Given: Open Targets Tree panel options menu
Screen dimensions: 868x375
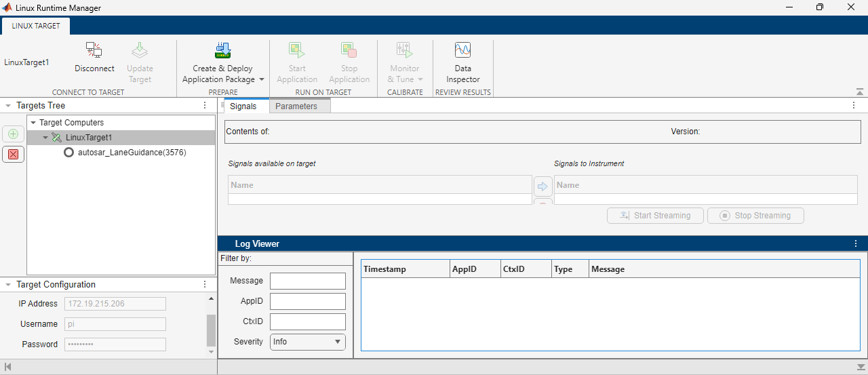Looking at the screenshot, I should coord(205,106).
